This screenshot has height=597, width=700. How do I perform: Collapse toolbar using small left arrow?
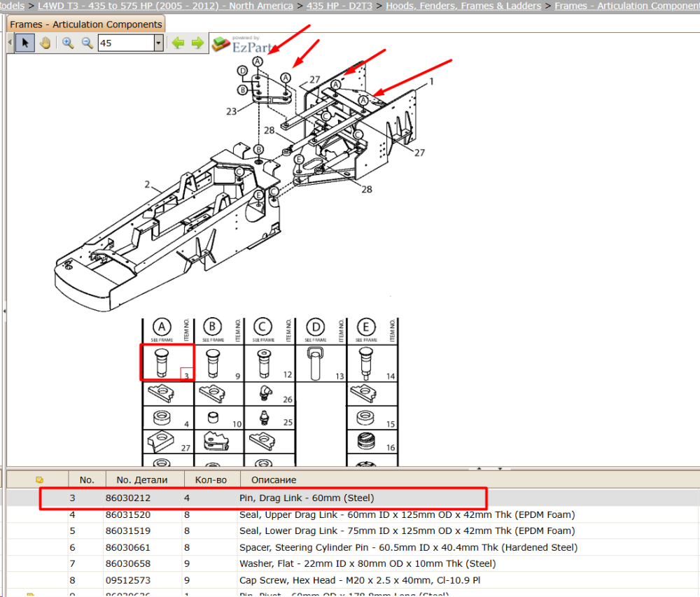[10, 43]
